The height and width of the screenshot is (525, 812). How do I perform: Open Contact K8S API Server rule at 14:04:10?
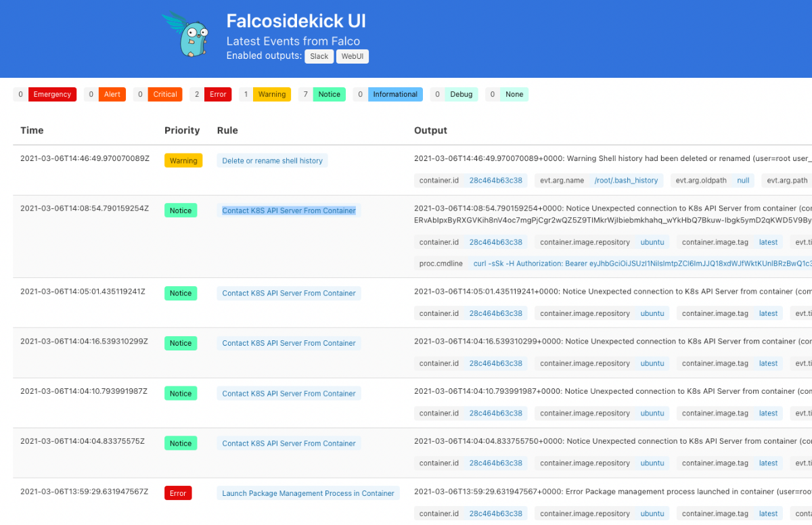point(289,394)
